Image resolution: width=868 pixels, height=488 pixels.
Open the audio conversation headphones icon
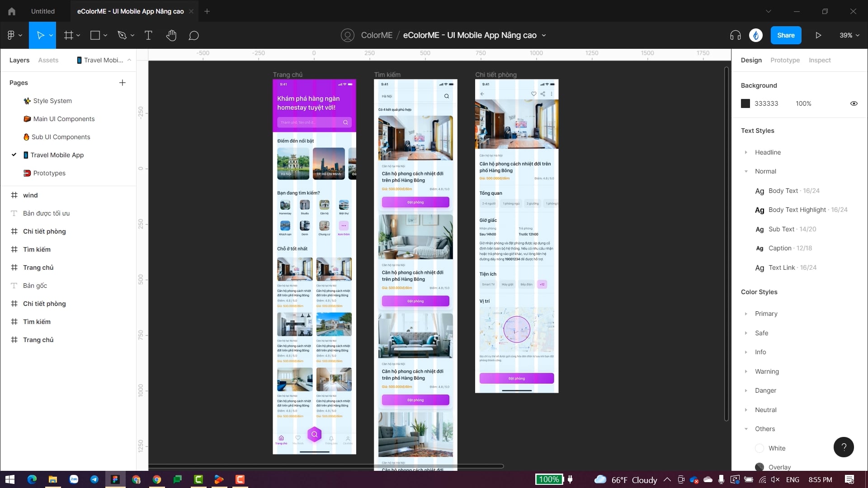point(736,35)
